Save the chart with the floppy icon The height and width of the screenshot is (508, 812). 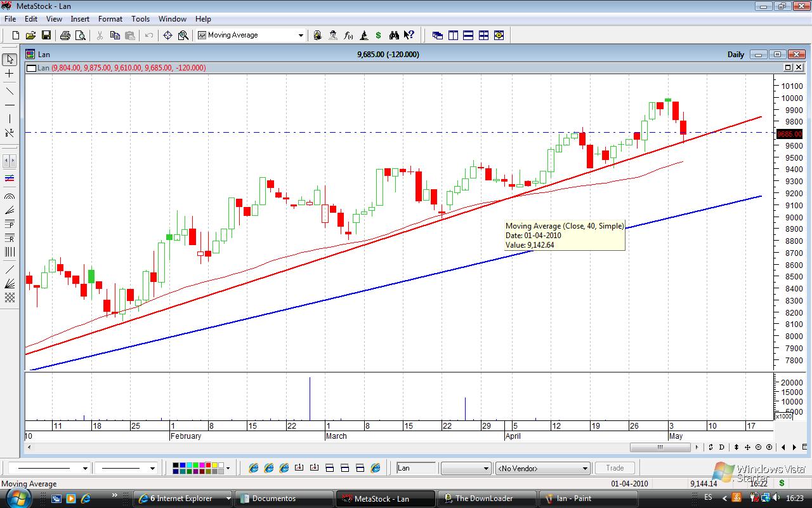click(46, 36)
